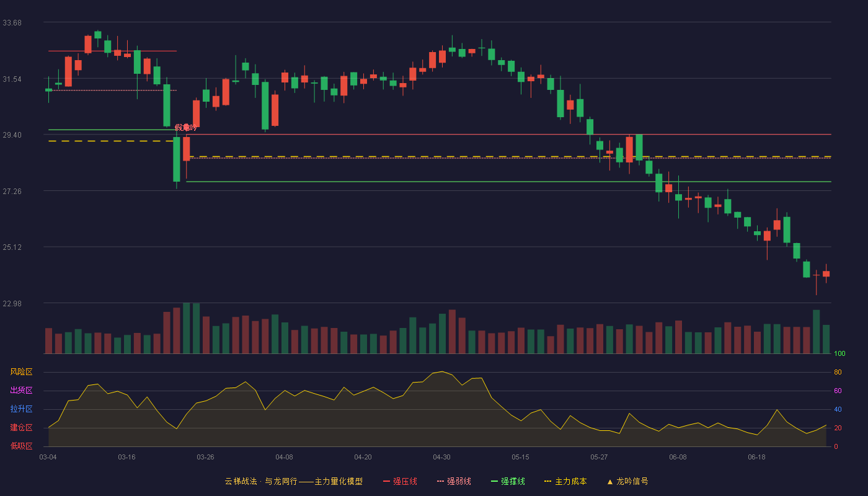This screenshot has width=868, height=496.
Task: Click the 低吸区 zone label
Action: coord(21,446)
